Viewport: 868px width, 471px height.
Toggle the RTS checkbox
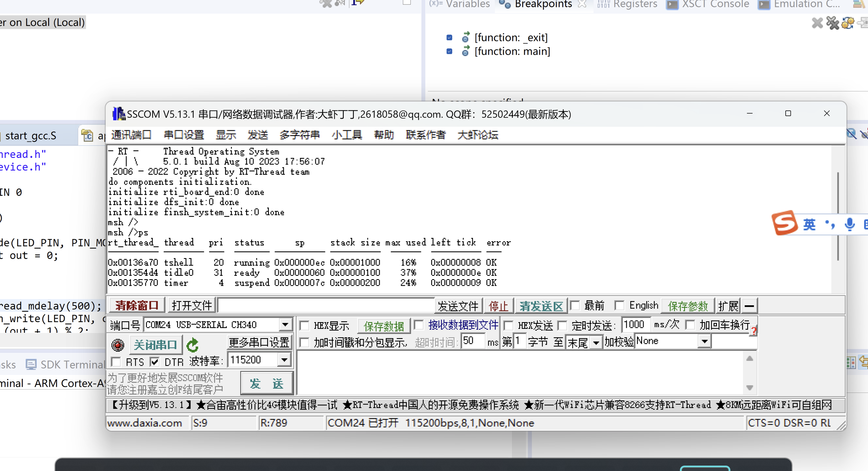tap(116, 362)
